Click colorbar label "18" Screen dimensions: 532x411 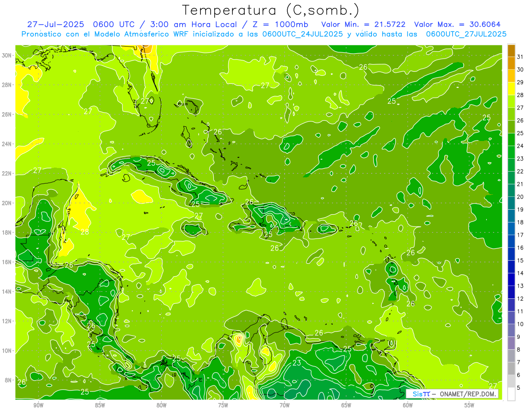click(520, 222)
